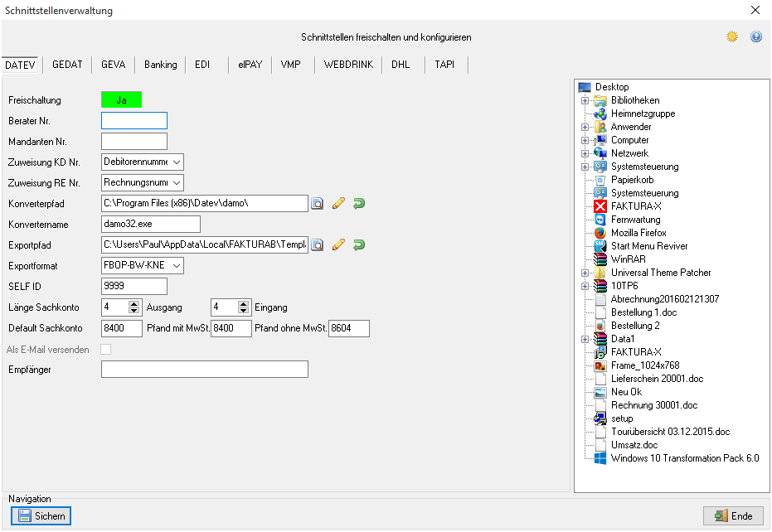Click the yellow sun settings icon
Viewport: 772px width, 532px height.
(732, 36)
